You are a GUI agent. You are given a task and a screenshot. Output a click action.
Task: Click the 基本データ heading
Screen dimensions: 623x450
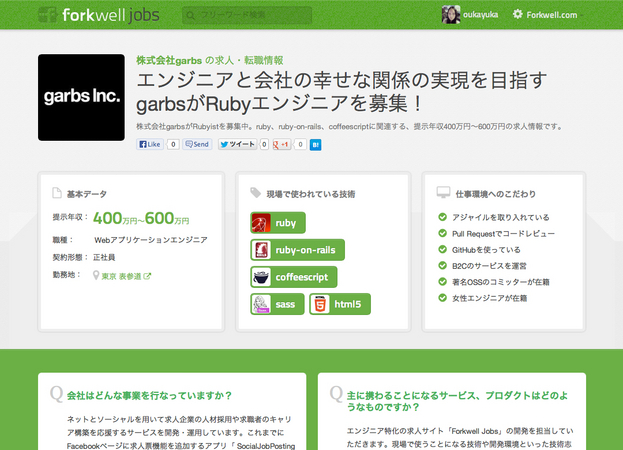[x=87, y=194]
